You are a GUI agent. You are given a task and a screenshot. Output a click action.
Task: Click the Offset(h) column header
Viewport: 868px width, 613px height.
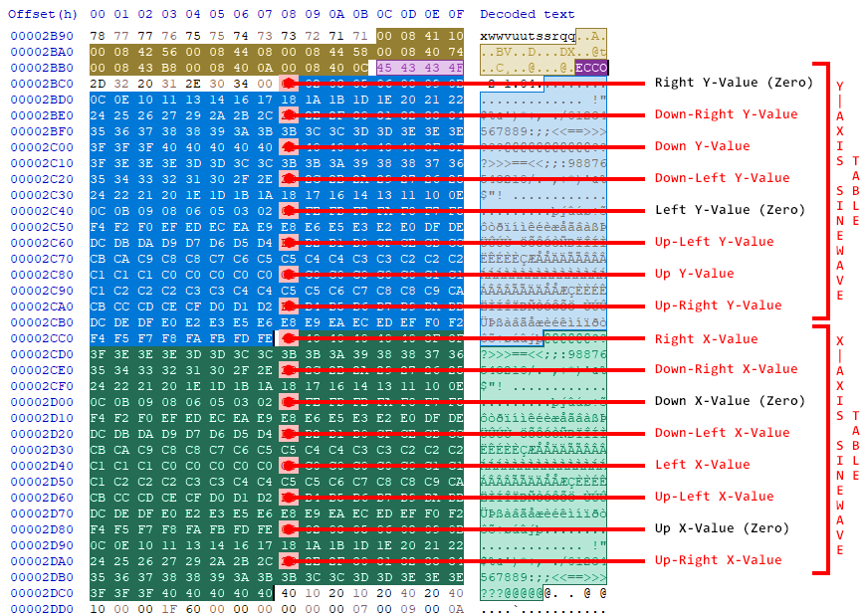43,15
